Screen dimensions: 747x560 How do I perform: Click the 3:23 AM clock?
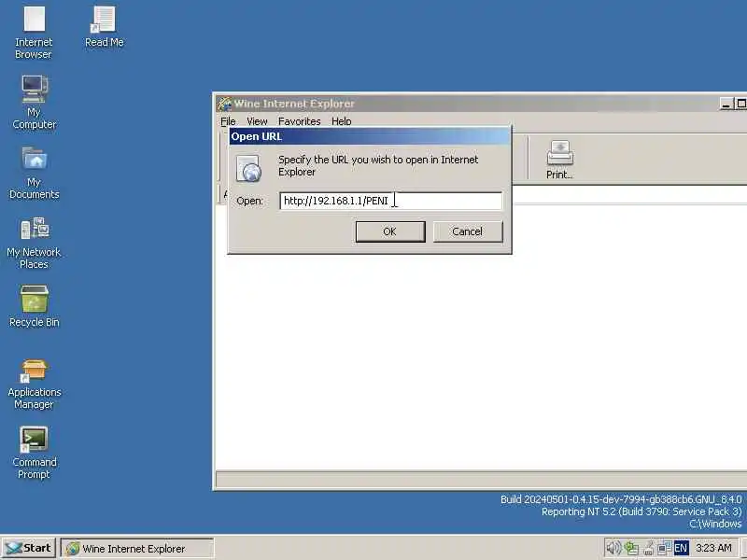point(713,548)
